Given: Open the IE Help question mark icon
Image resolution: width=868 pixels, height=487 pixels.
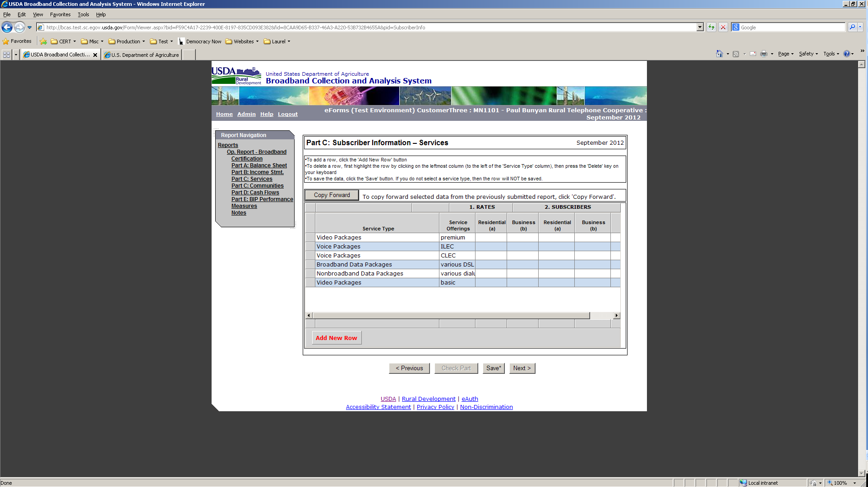Looking at the screenshot, I should point(847,54).
